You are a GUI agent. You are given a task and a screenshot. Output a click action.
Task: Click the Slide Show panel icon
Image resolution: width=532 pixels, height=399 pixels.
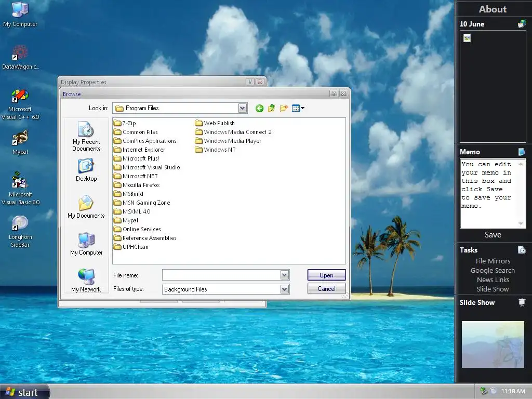click(522, 302)
